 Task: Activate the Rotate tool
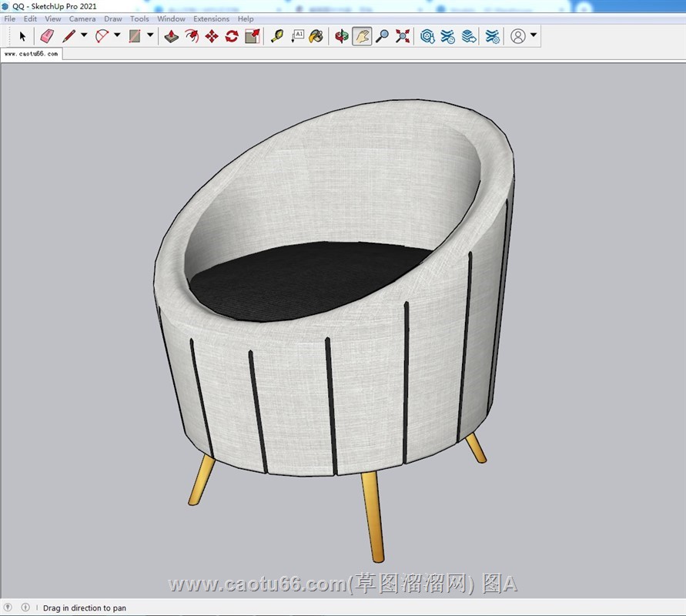(x=232, y=36)
